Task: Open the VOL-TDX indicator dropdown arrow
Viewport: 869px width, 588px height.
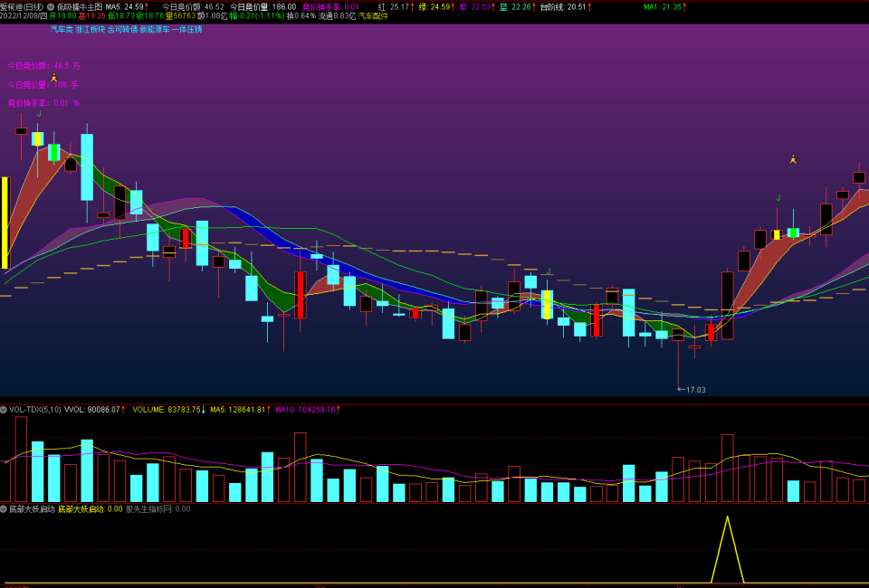Action: coord(4,410)
